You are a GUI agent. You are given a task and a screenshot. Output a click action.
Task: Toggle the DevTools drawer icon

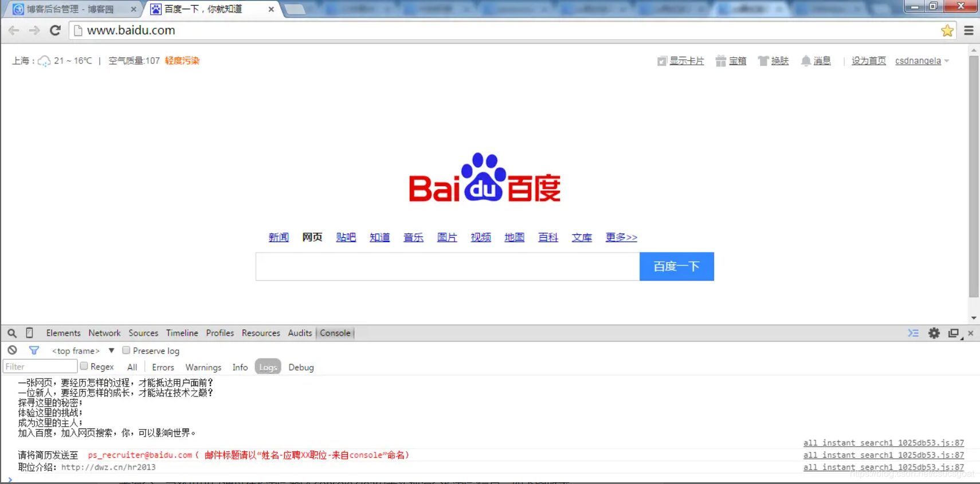click(x=914, y=333)
